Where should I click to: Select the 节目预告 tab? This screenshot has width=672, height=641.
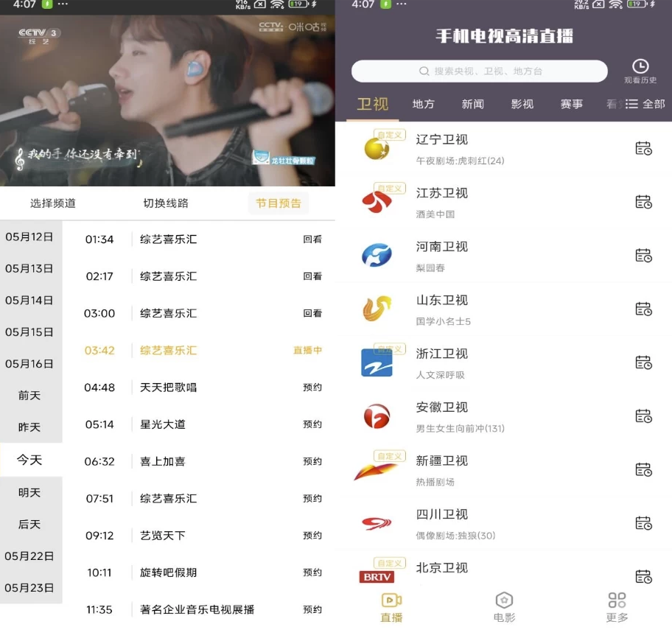tap(279, 203)
